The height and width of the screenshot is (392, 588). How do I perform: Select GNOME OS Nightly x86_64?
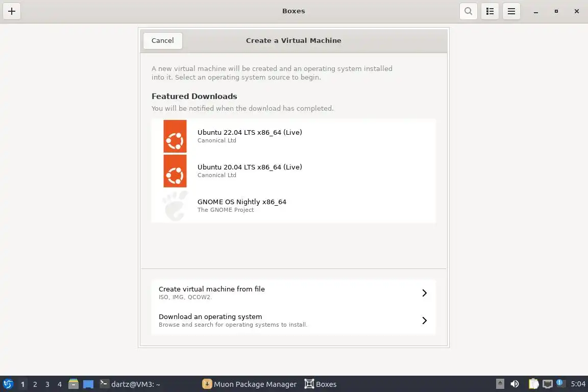coord(293,206)
